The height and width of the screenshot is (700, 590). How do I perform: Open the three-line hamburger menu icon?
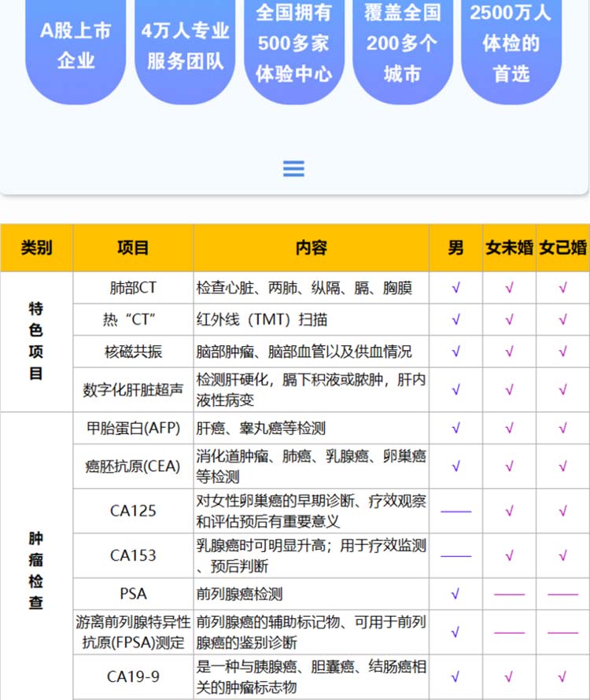click(293, 168)
